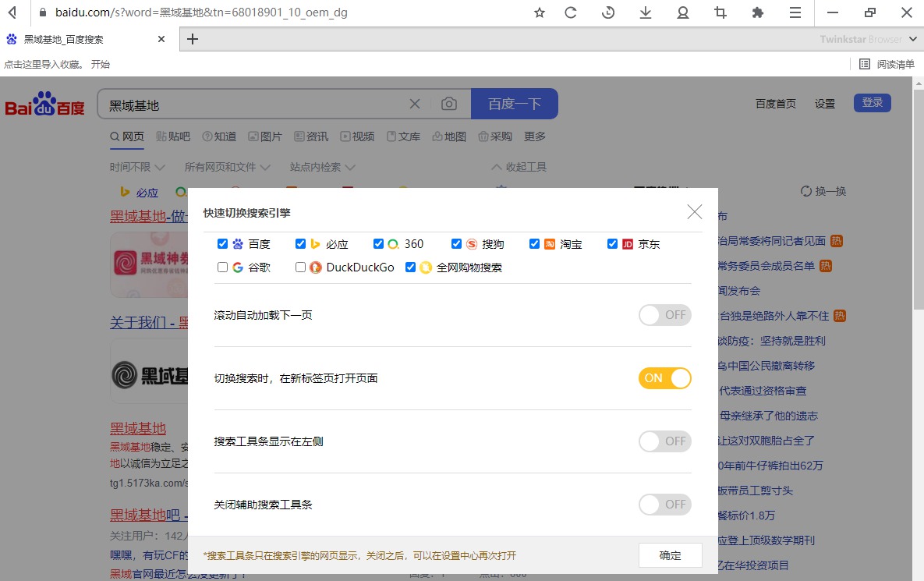
Task: Open 必应 from the search toolbar
Action: tap(140, 192)
